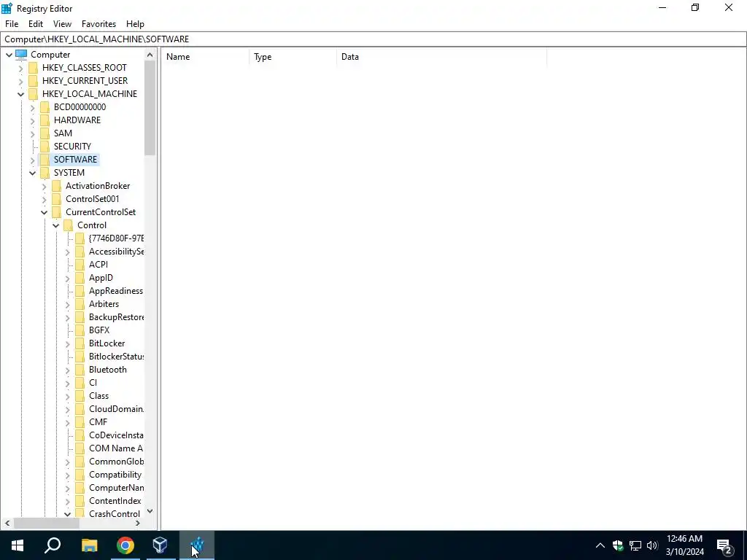Open the network tray icon

(x=635, y=545)
